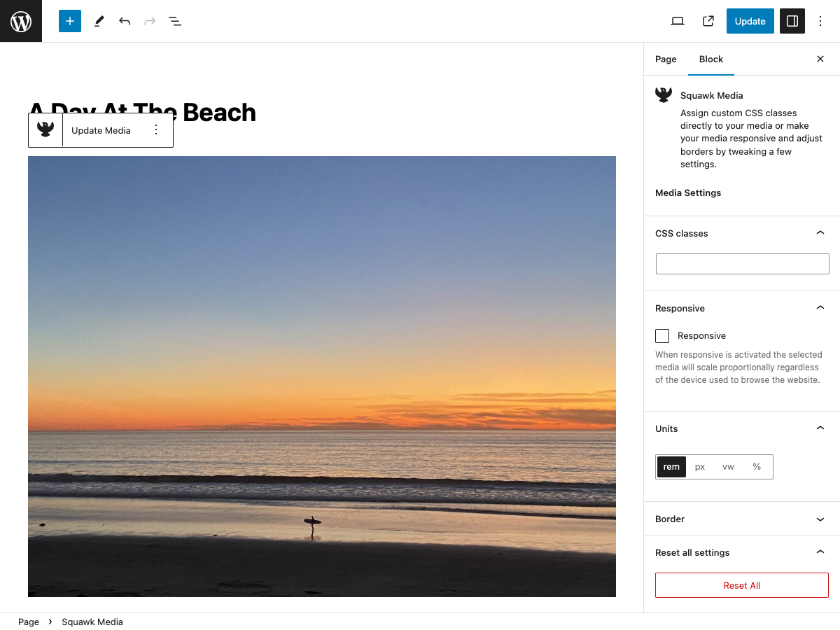Select the px unit option
This screenshot has width=840, height=630.
pos(700,467)
